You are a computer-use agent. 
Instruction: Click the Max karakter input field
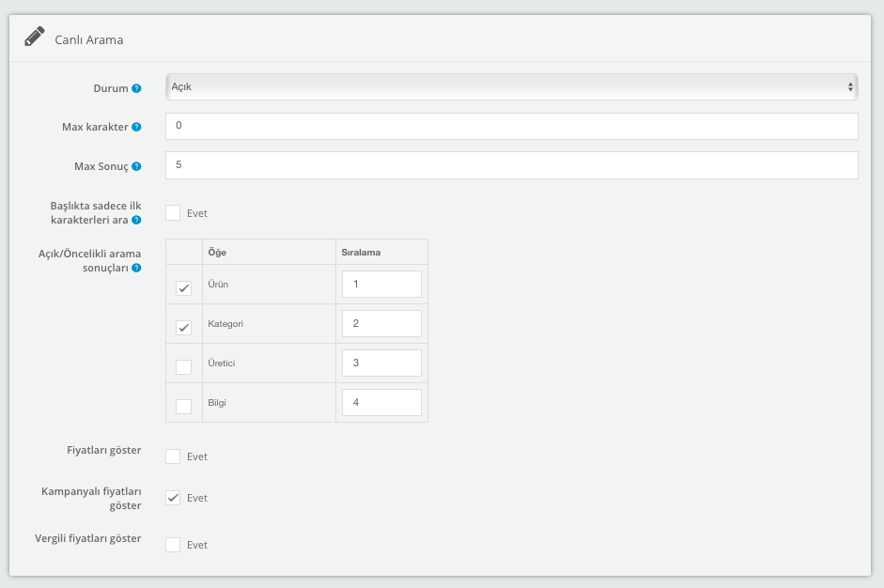pos(511,126)
